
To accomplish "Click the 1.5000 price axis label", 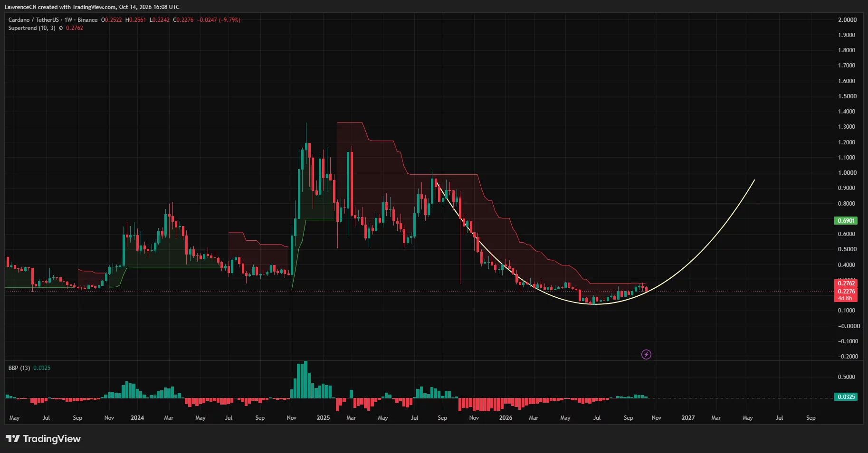I will pos(848,96).
